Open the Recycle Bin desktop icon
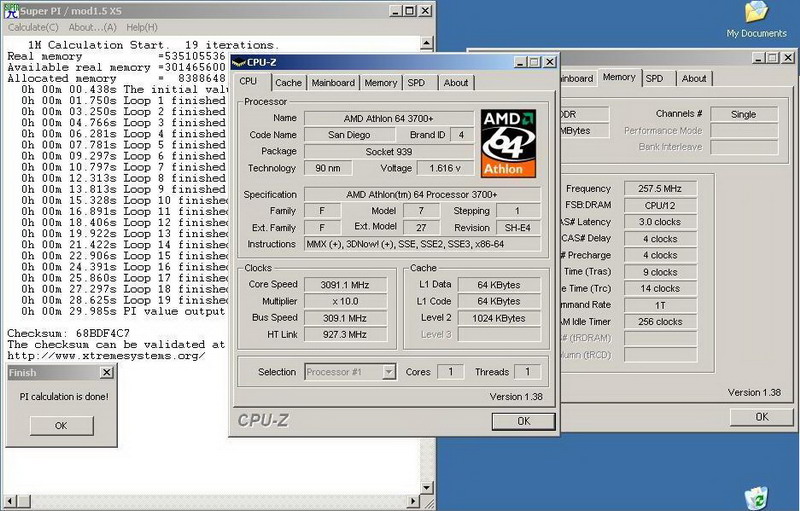 click(x=756, y=499)
